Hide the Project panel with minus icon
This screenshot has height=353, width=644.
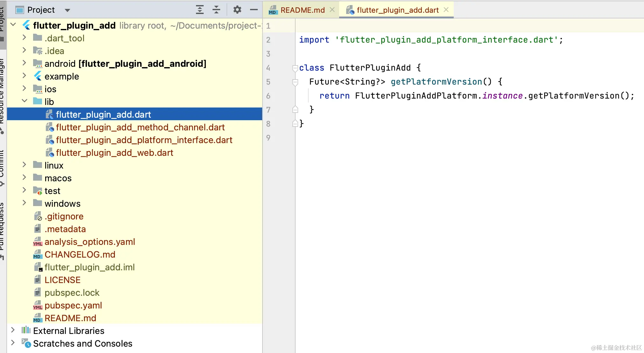pos(254,10)
